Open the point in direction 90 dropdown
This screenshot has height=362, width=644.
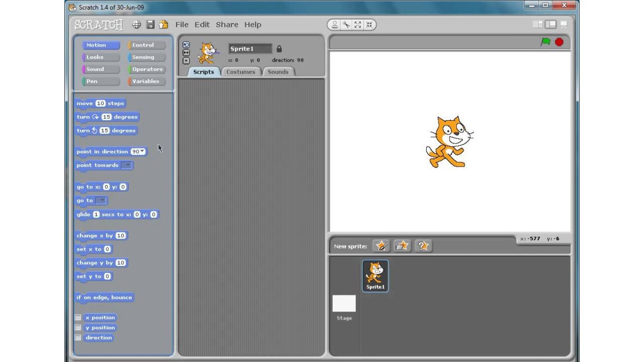(142, 152)
